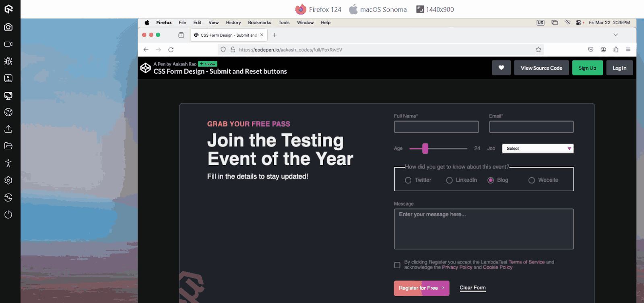Start video recording from sidebar
Screen dimensions: 644x303
tap(8, 44)
